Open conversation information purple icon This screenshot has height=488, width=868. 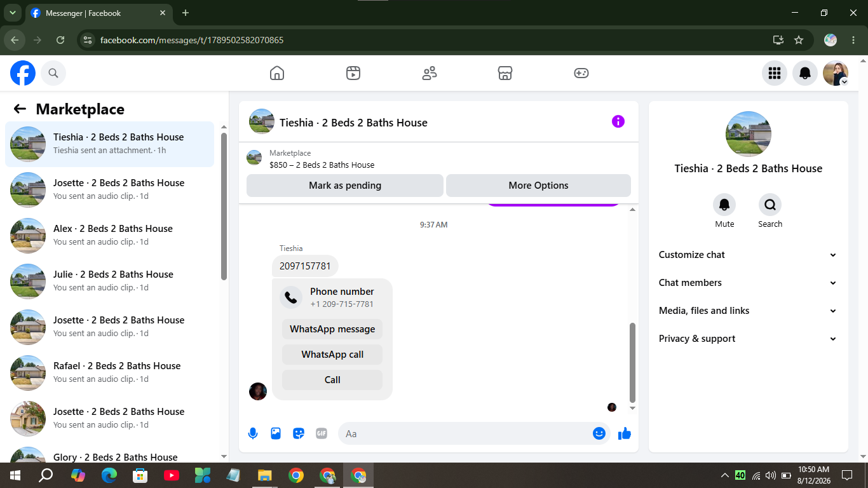coord(618,121)
